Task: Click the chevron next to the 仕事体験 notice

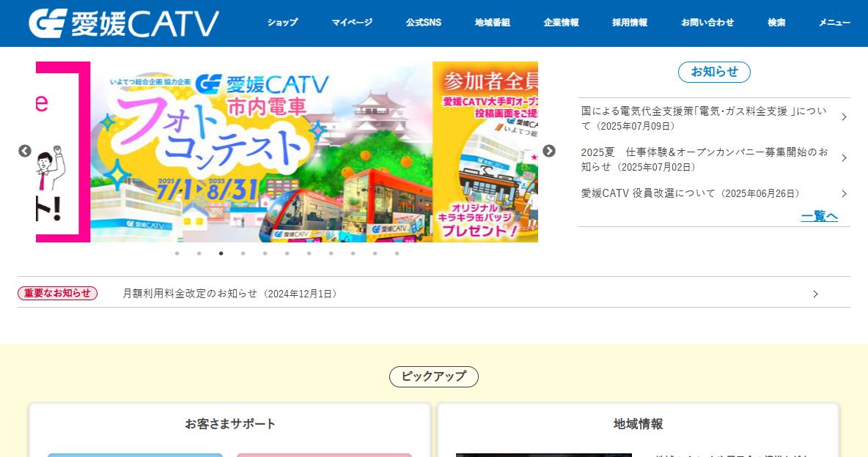Action: pyautogui.click(x=845, y=158)
